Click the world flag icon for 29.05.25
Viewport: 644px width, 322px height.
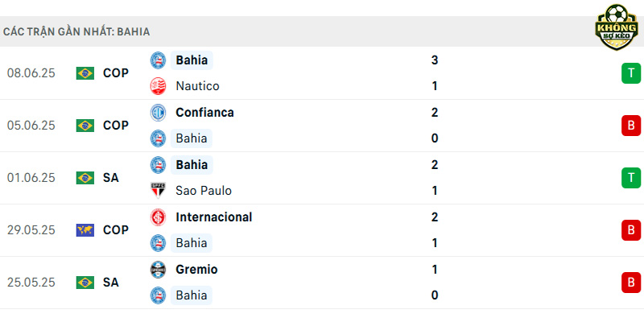(85, 230)
